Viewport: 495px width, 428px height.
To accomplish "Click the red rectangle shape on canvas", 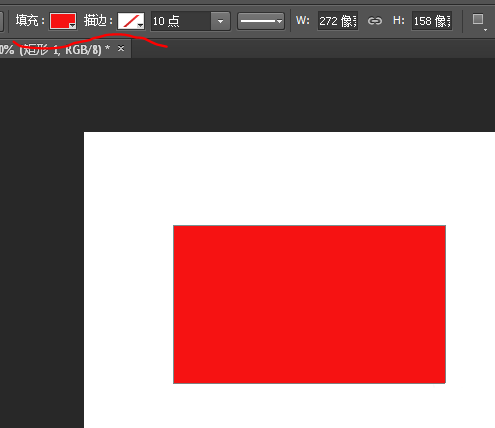I will (x=309, y=304).
